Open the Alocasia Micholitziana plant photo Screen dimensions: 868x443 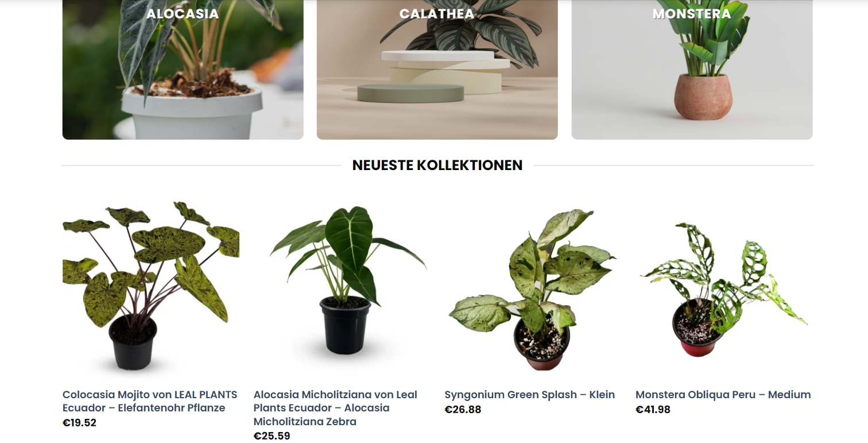pos(342,286)
